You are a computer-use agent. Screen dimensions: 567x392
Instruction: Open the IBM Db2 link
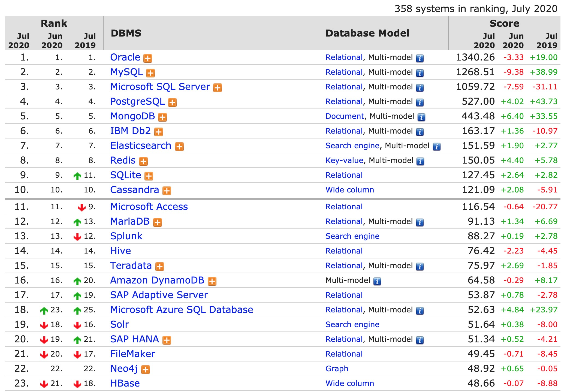point(131,131)
